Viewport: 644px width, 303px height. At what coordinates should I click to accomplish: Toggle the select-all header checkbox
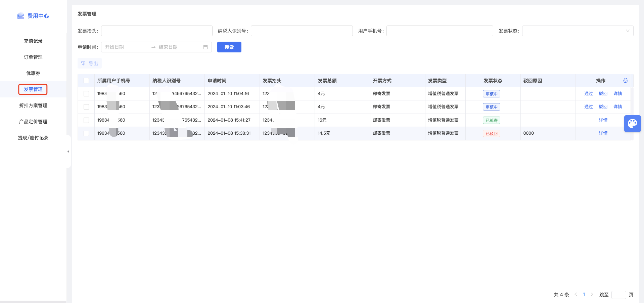tap(86, 81)
